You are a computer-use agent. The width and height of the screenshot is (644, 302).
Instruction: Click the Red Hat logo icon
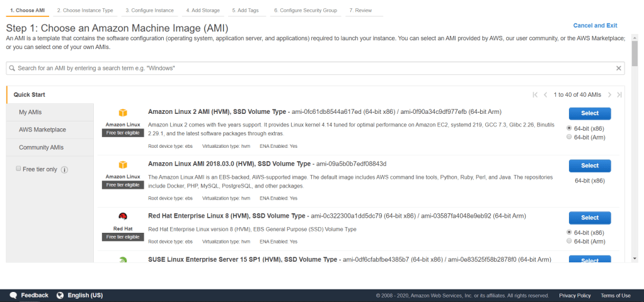pos(123,218)
